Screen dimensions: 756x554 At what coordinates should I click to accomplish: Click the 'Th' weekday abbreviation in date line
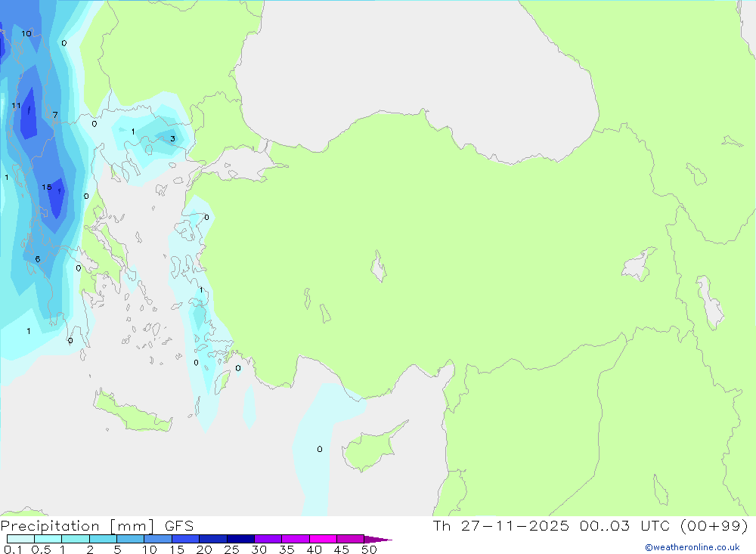pyautogui.click(x=442, y=525)
